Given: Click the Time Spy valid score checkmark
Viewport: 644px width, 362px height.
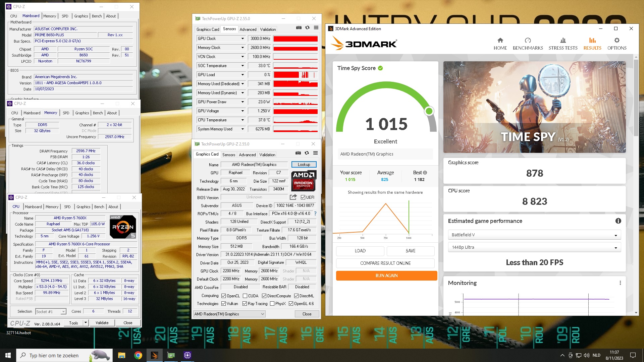Looking at the screenshot, I should click(x=380, y=68).
